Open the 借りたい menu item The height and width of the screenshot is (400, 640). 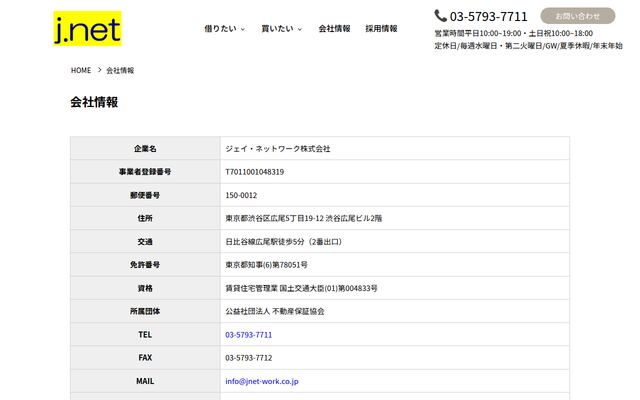220,29
